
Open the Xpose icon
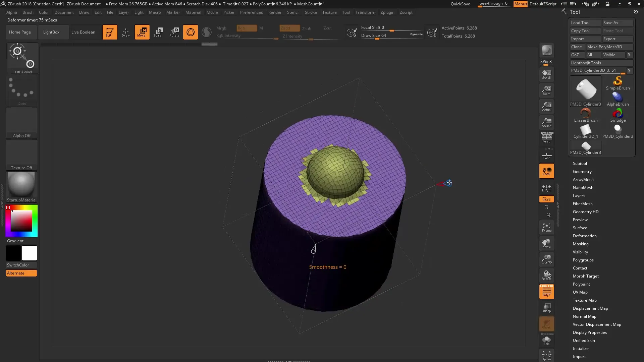(546, 355)
